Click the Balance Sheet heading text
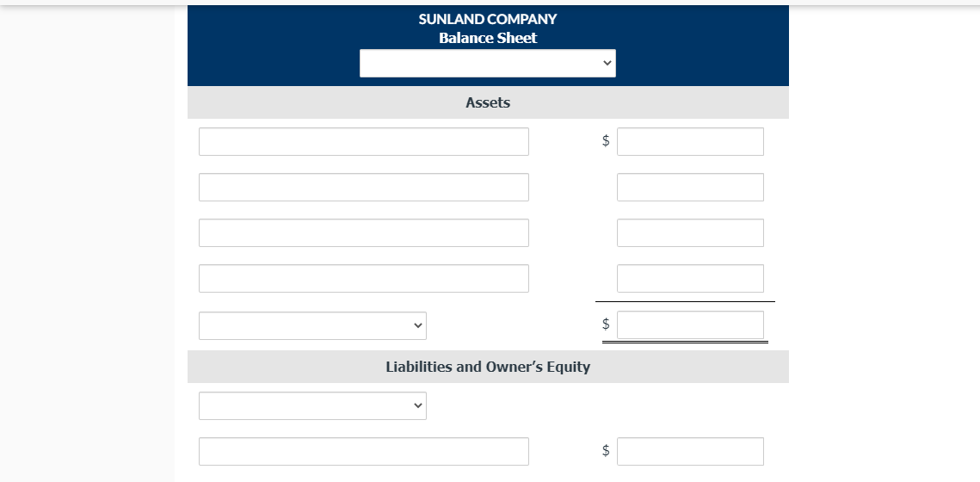 click(x=488, y=38)
